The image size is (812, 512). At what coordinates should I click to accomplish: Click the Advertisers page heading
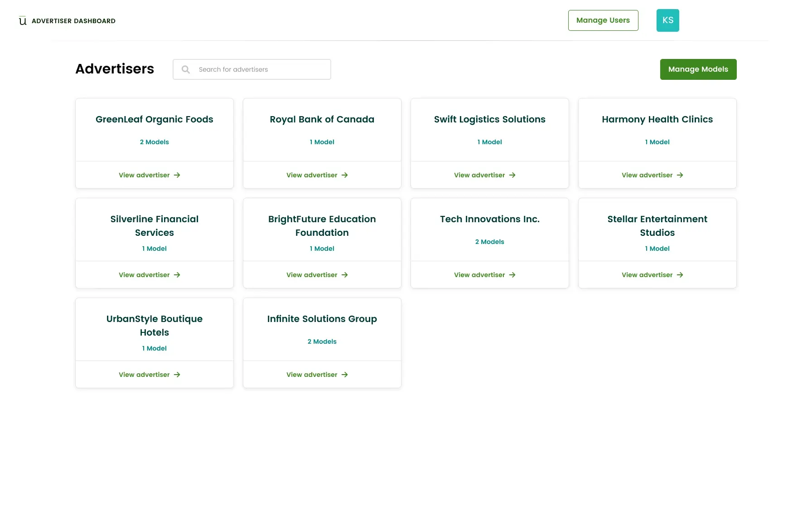coord(115,69)
